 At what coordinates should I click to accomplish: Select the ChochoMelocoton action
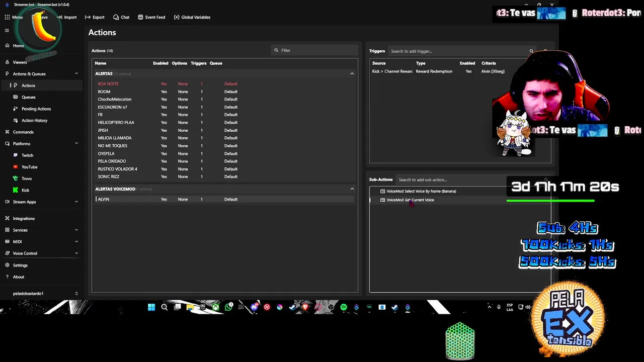click(115, 100)
